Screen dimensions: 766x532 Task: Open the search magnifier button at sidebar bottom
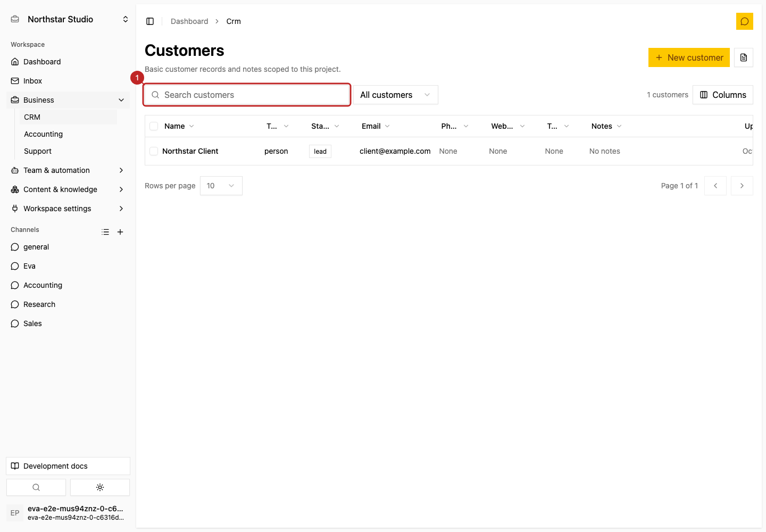(x=36, y=487)
